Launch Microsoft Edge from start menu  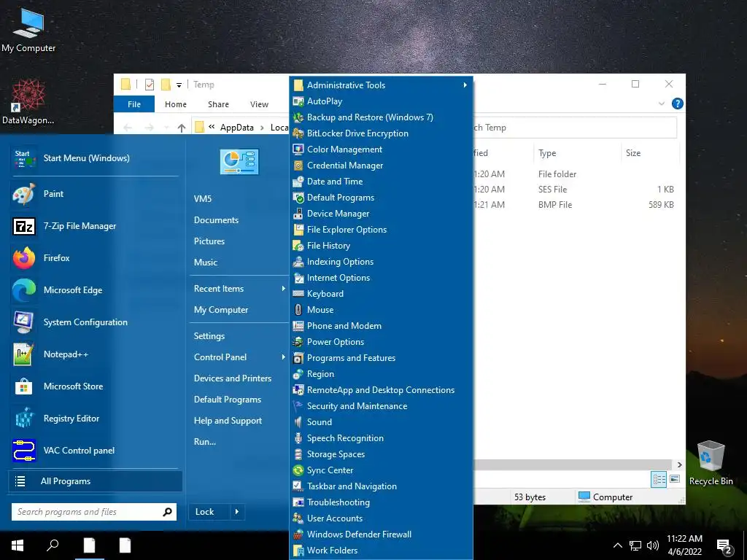94,290
